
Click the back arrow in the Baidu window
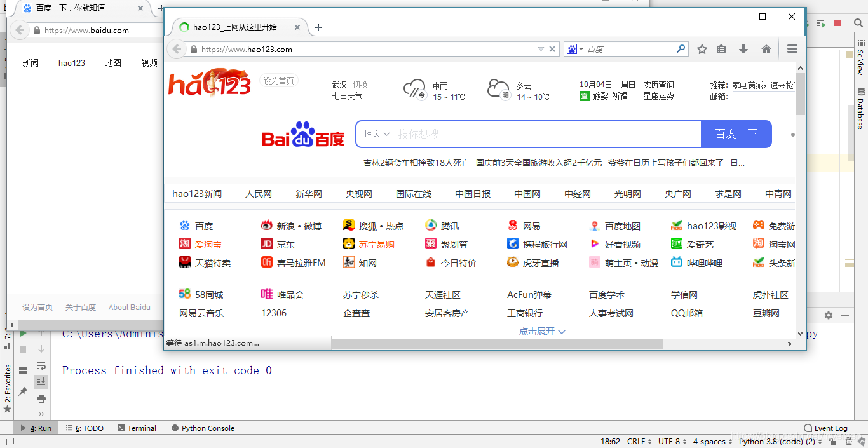pos(20,30)
